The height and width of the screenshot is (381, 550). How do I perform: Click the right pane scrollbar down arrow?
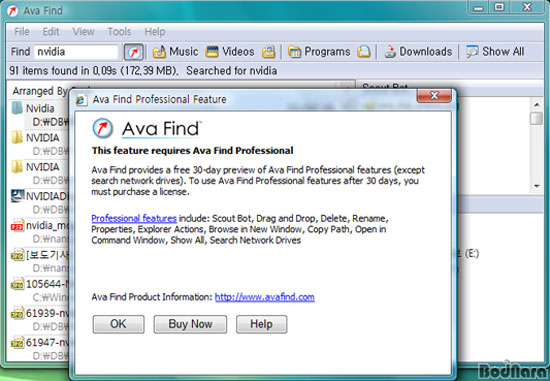pos(537,186)
